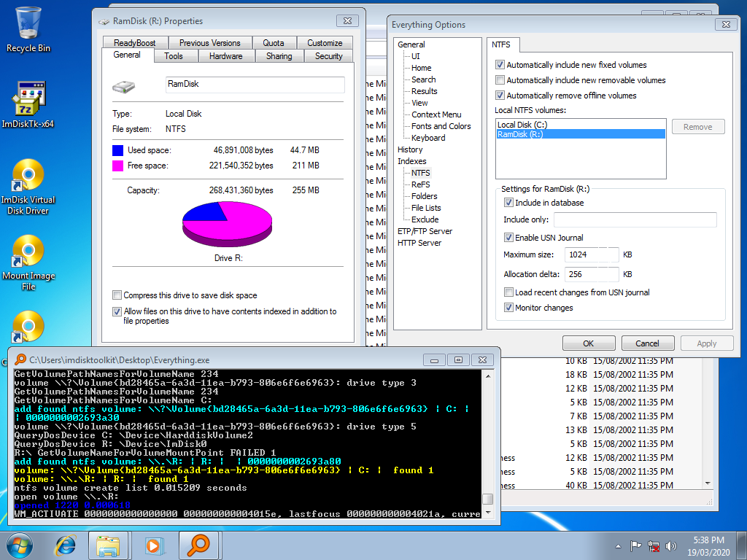Click the drive icon in RamDisk Properties
Viewport: 747px width, 560px height.
[124, 86]
